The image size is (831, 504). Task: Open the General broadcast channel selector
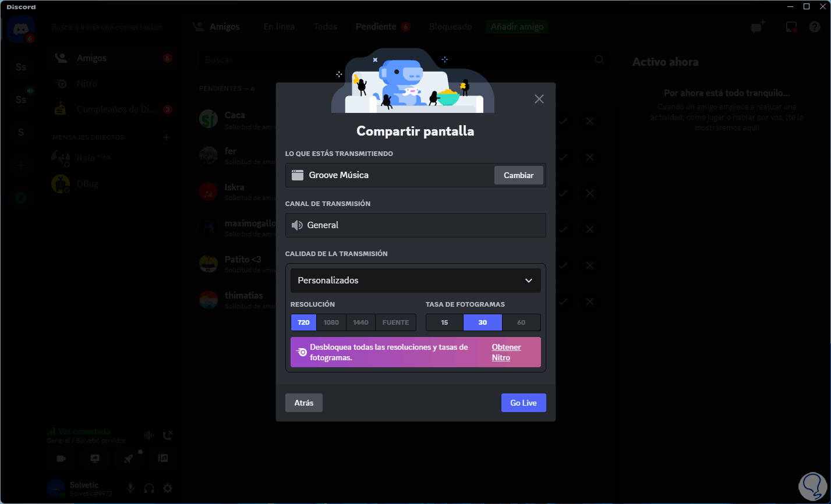pyautogui.click(x=416, y=225)
